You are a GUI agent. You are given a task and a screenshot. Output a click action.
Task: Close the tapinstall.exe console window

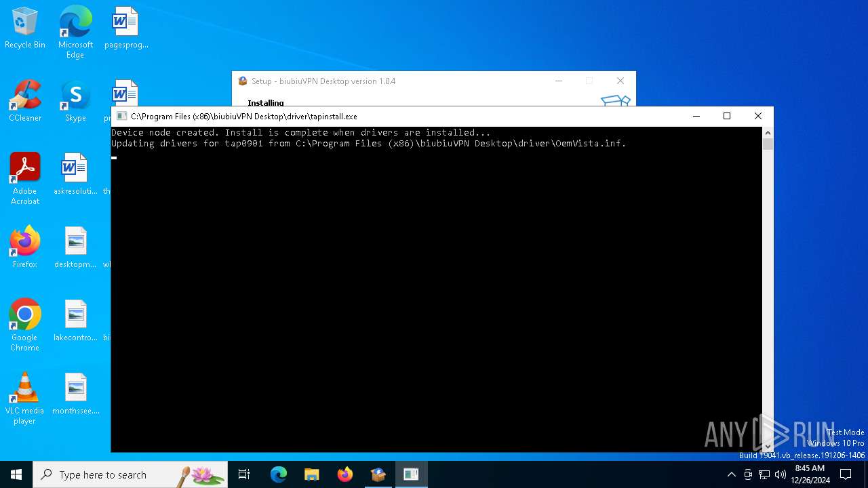[758, 116]
